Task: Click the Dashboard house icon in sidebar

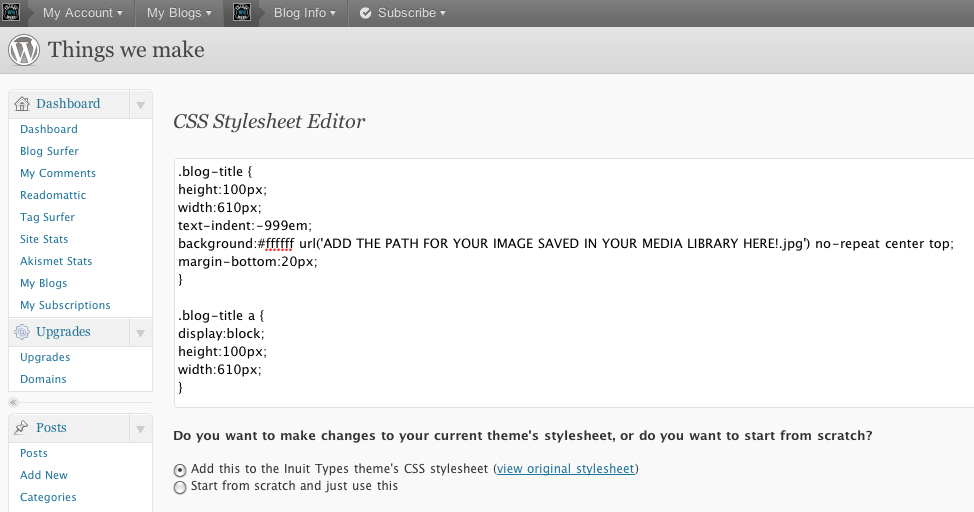Action: [x=22, y=104]
